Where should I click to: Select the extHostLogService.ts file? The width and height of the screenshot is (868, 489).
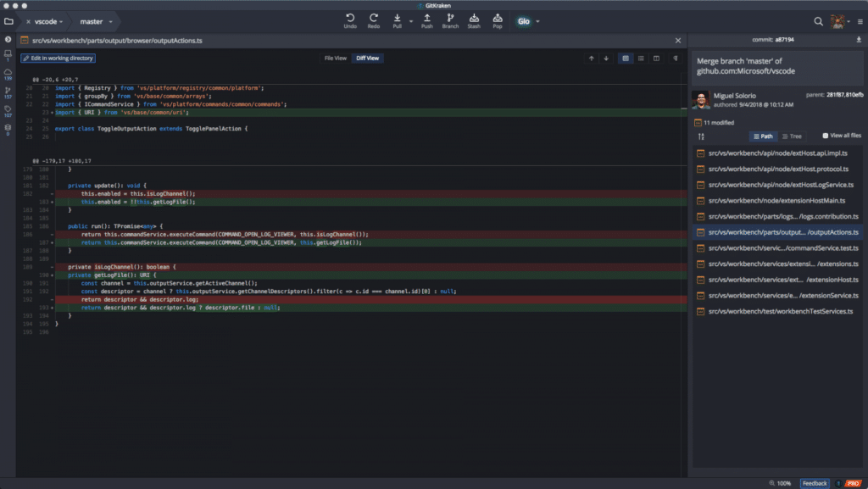(x=778, y=185)
